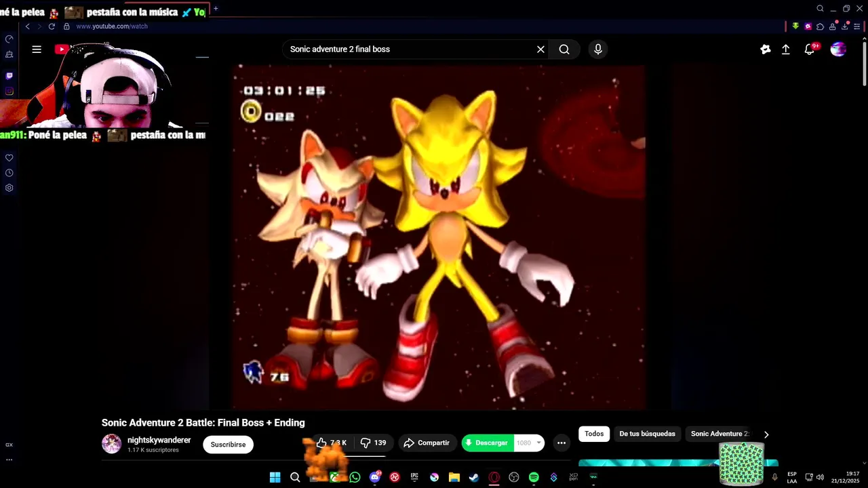Reload the YouTube page

[x=52, y=26]
